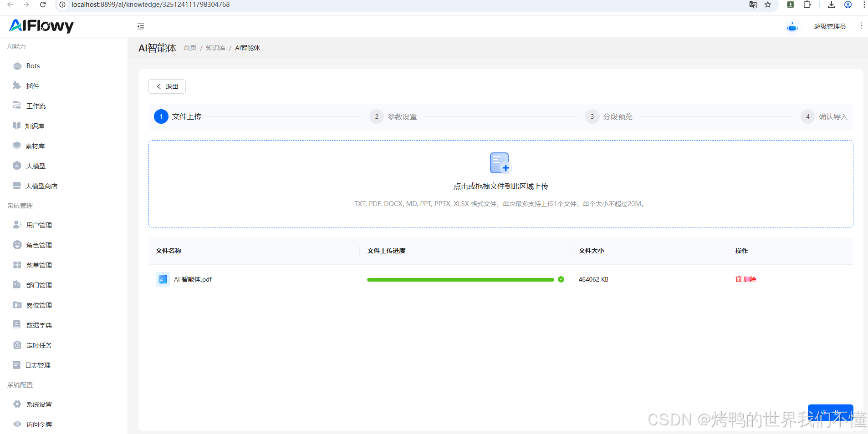Open the header vertical dots menu
Viewport: 868px width, 434px height.
(861, 26)
